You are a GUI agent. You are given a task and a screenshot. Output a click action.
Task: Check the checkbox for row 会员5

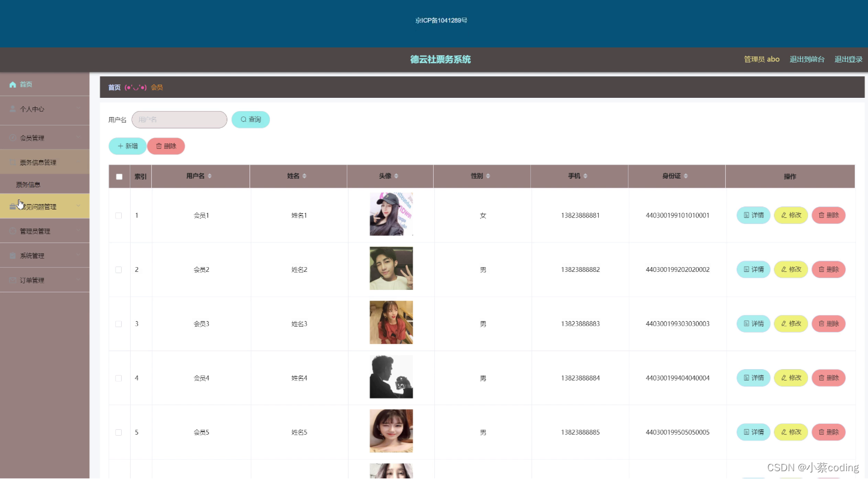(119, 432)
